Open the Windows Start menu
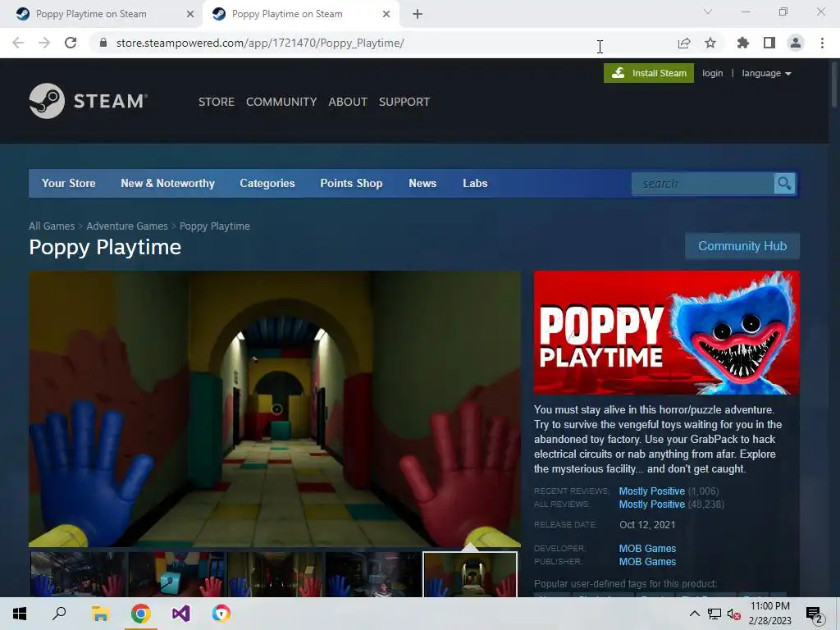This screenshot has height=630, width=840. [20, 614]
